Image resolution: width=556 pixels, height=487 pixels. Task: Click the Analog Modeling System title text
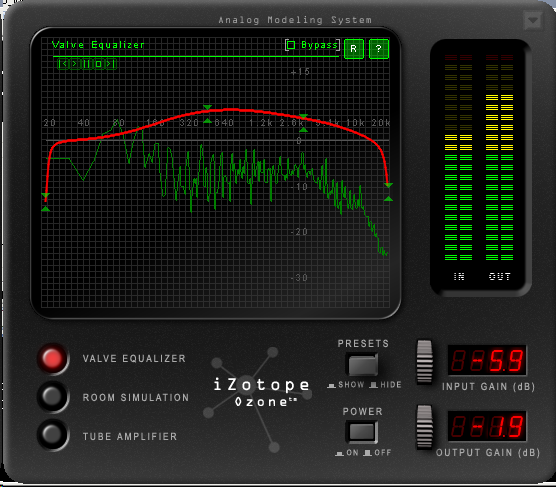point(295,20)
